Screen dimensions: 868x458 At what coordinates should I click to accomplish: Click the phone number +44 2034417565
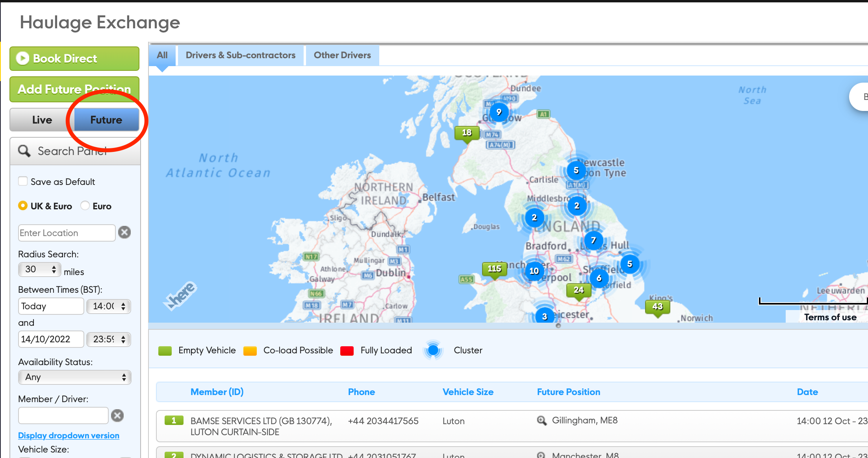point(383,421)
